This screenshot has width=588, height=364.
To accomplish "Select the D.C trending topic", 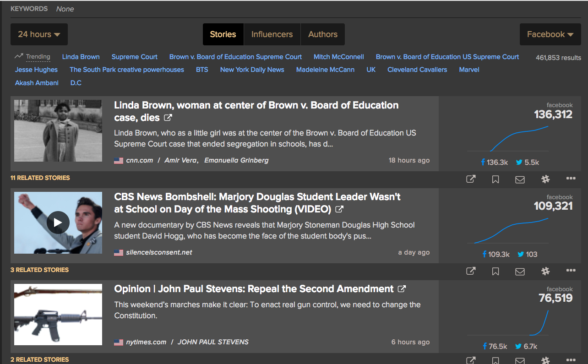I will (x=76, y=83).
